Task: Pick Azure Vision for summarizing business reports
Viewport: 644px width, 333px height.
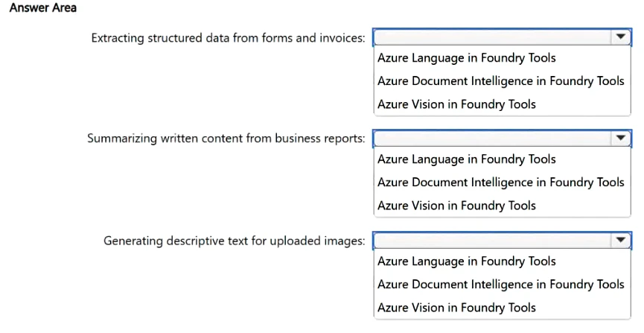Action: click(456, 206)
